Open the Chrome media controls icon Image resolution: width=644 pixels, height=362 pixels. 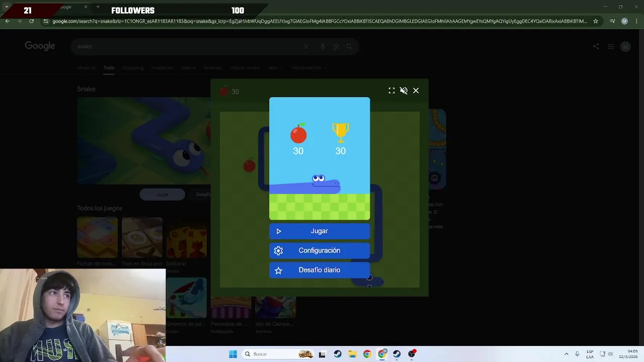(612, 21)
